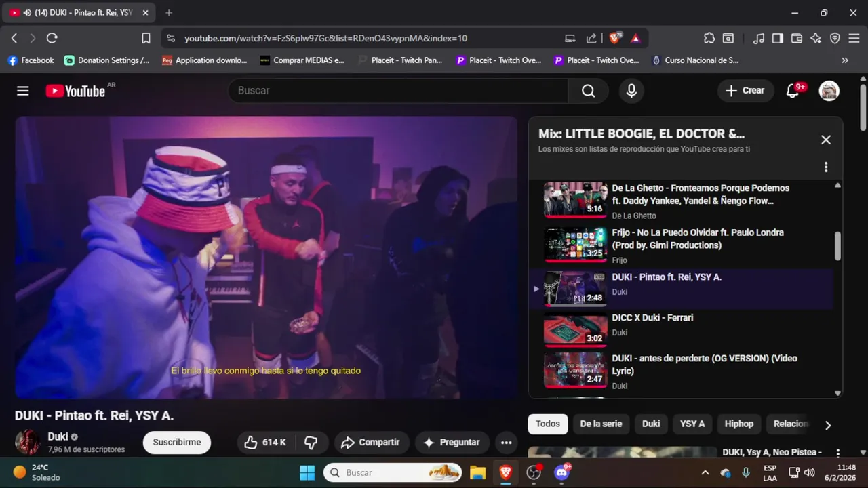The image size is (868, 488).
Task: Open Brave Leo AI sparkle icon
Action: [816, 39]
